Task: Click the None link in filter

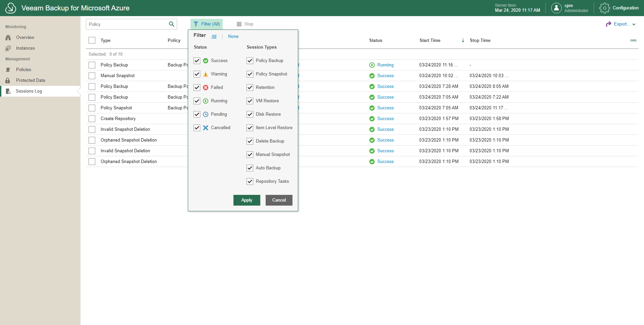Action: coord(233,37)
